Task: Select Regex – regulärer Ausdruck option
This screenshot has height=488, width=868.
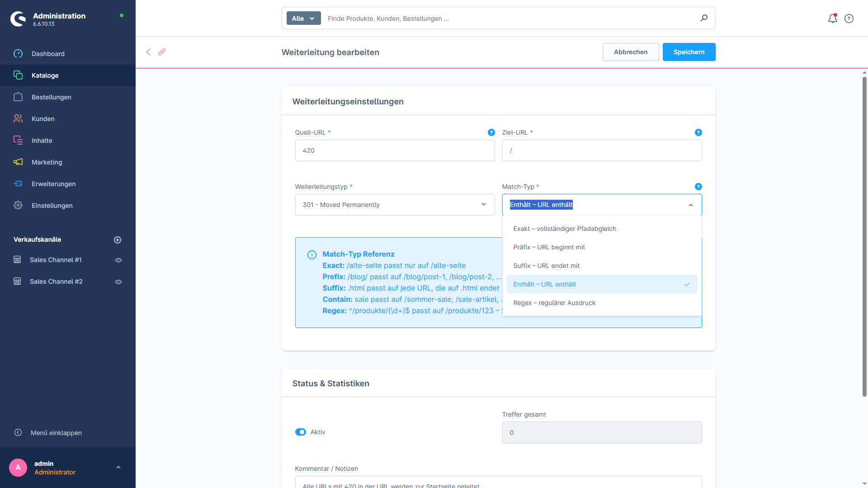Action: 602,303
